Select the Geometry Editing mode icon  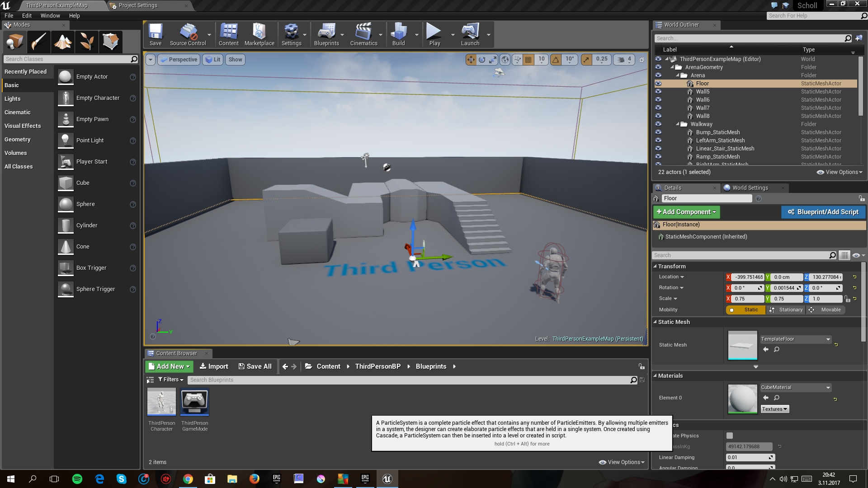[x=111, y=42]
